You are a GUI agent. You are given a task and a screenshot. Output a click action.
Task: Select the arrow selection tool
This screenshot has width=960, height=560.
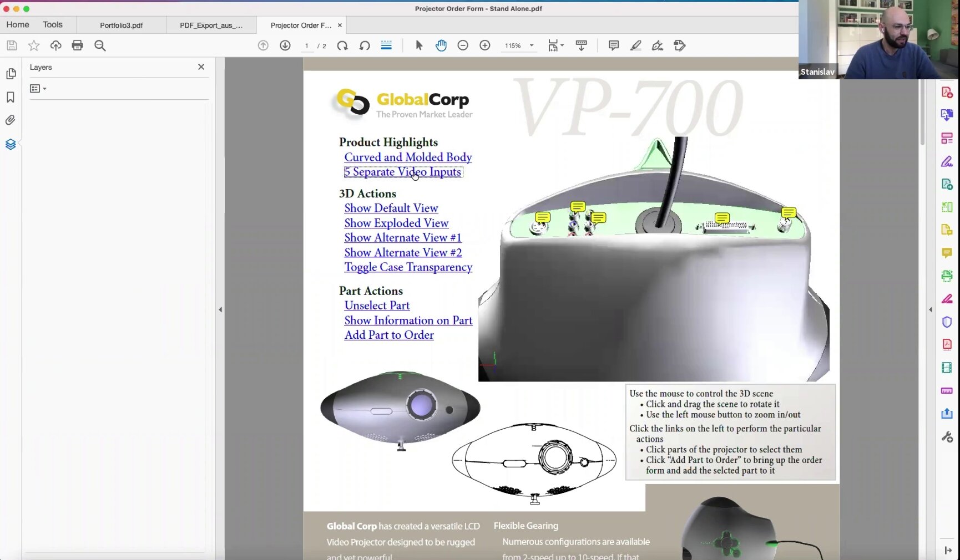[x=419, y=45]
